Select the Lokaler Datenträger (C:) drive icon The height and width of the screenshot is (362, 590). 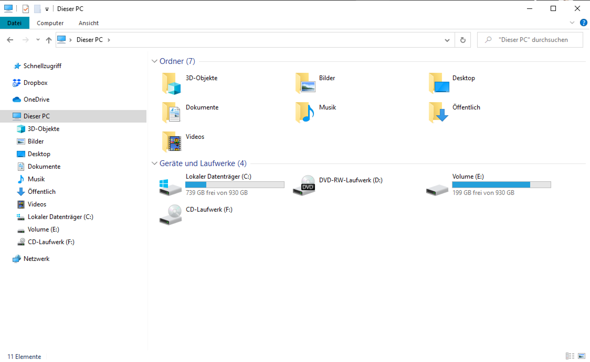(x=170, y=187)
